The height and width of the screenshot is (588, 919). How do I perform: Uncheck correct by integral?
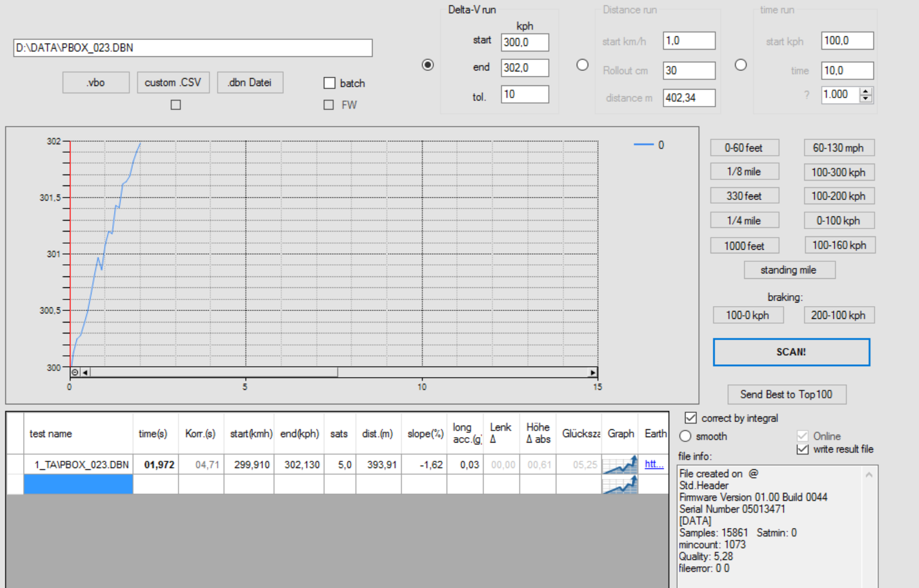tap(690, 418)
